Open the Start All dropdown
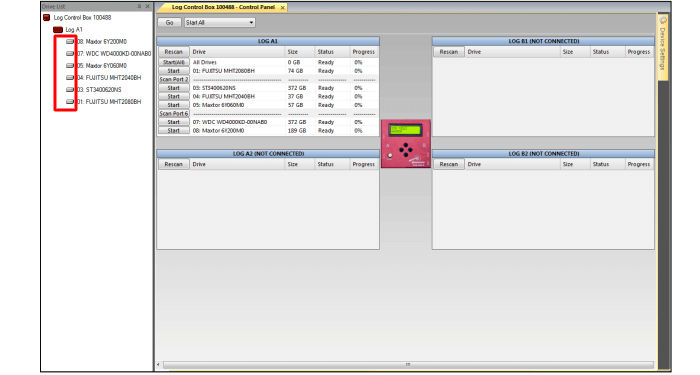This screenshot has height=375, width=700. point(220,22)
